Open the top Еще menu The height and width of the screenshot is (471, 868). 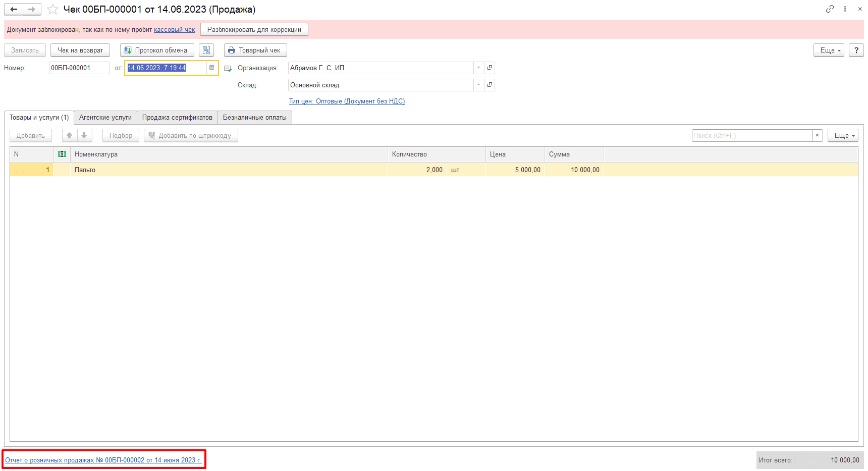click(x=829, y=50)
